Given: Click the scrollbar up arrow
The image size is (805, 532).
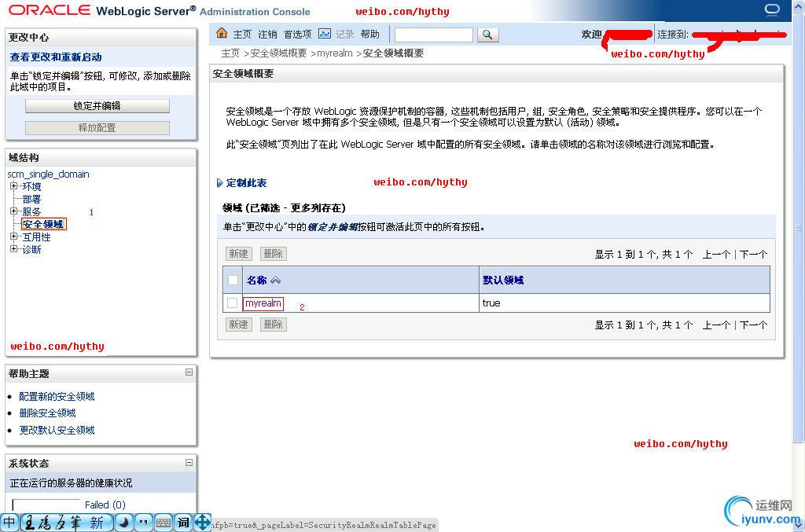Looking at the screenshot, I should (x=799, y=6).
